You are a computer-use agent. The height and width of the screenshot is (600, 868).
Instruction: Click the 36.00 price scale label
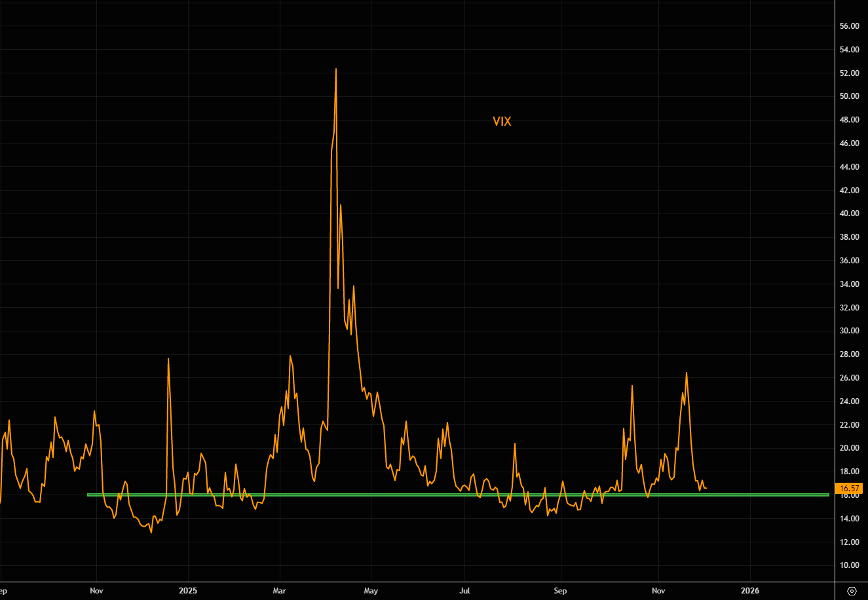click(x=849, y=261)
